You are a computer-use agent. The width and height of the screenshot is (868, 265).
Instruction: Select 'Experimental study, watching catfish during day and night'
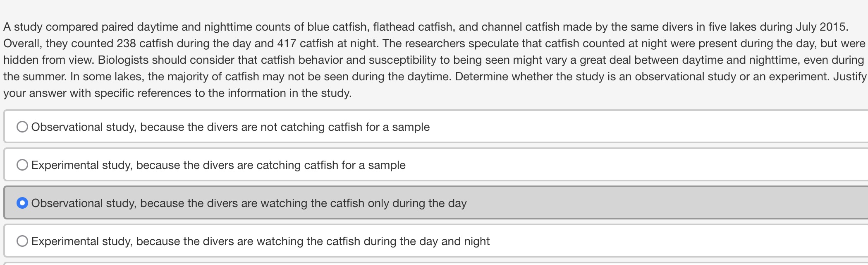click(x=22, y=241)
